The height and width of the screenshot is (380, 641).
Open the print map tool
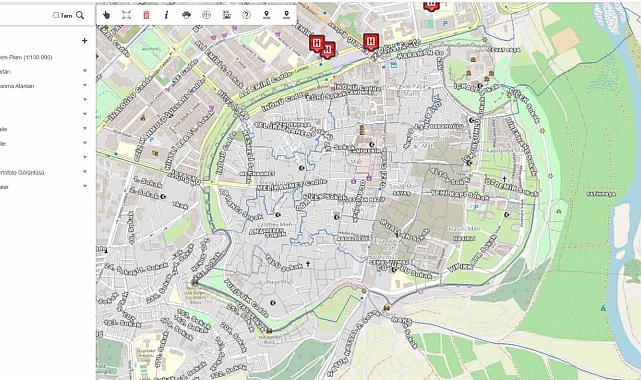(x=186, y=15)
